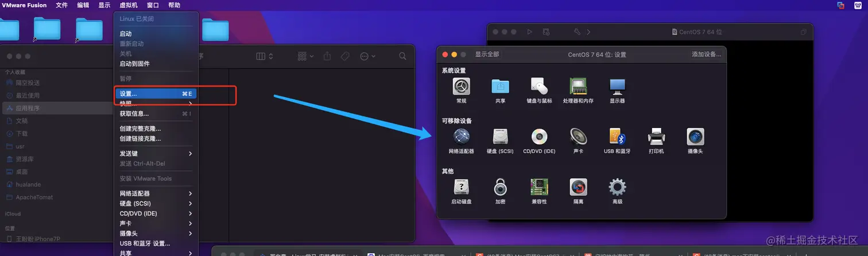Open the 隔离 isolation settings icon
This screenshot has width=868, height=256.
(578, 187)
